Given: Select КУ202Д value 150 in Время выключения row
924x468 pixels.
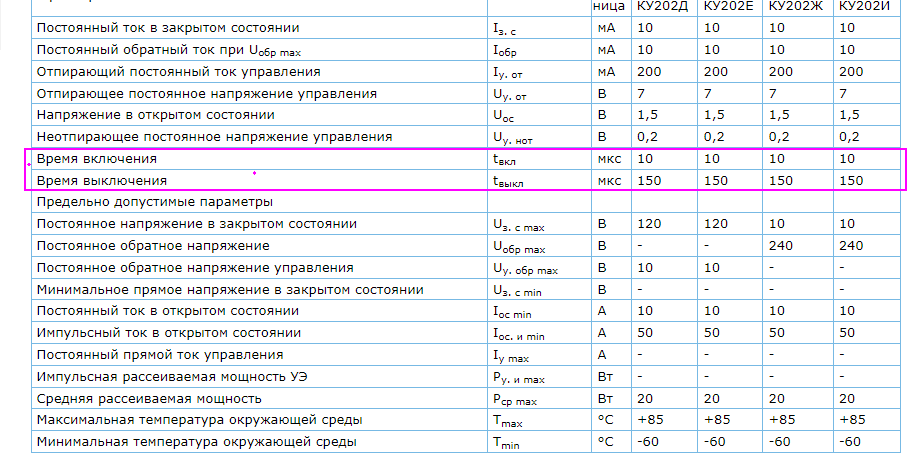Looking at the screenshot, I should click(649, 181).
